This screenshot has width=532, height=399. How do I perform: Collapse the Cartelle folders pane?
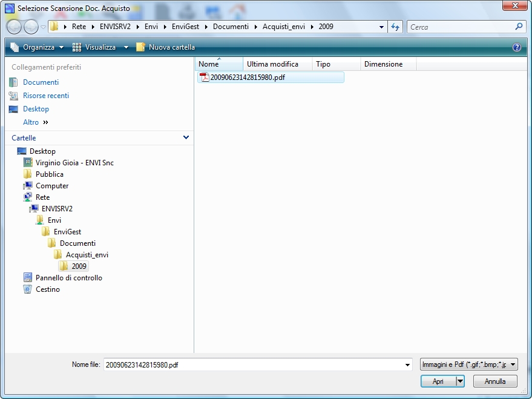(x=186, y=137)
